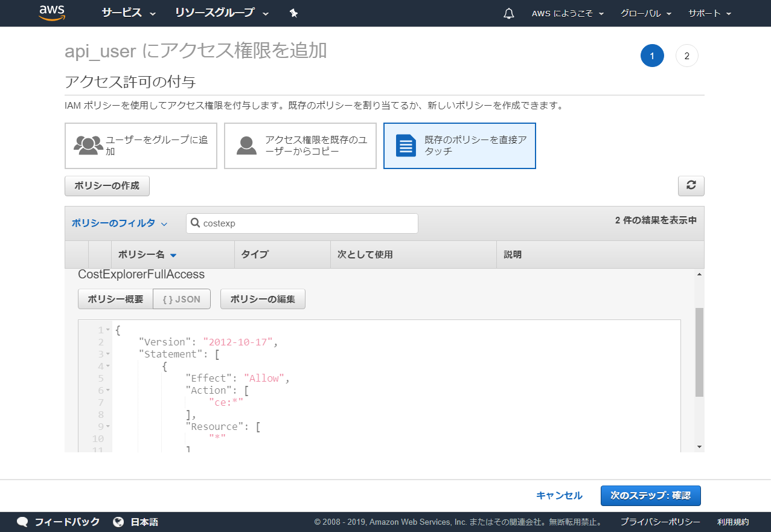Open the グローバル region dropdown
Image resolution: width=771 pixels, height=532 pixels.
click(x=646, y=13)
